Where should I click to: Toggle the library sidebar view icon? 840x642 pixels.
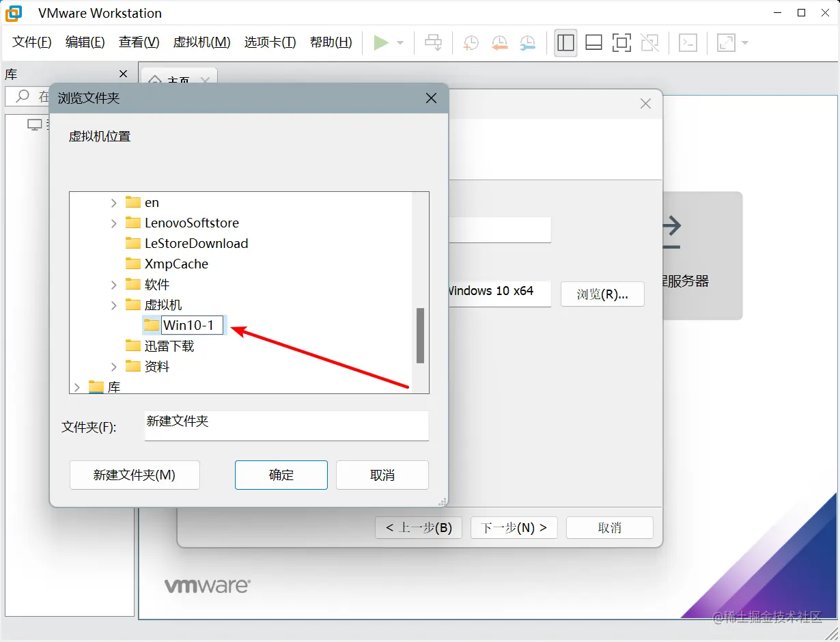(x=565, y=43)
